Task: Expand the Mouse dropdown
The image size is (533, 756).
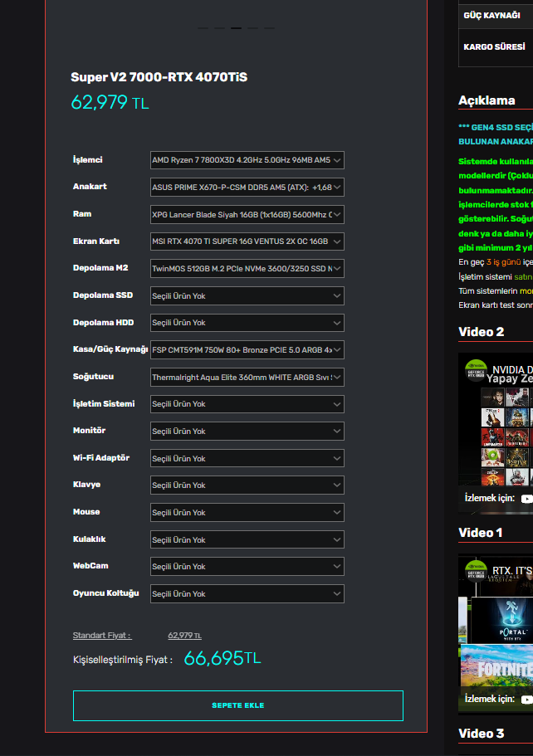Action: pos(247,513)
